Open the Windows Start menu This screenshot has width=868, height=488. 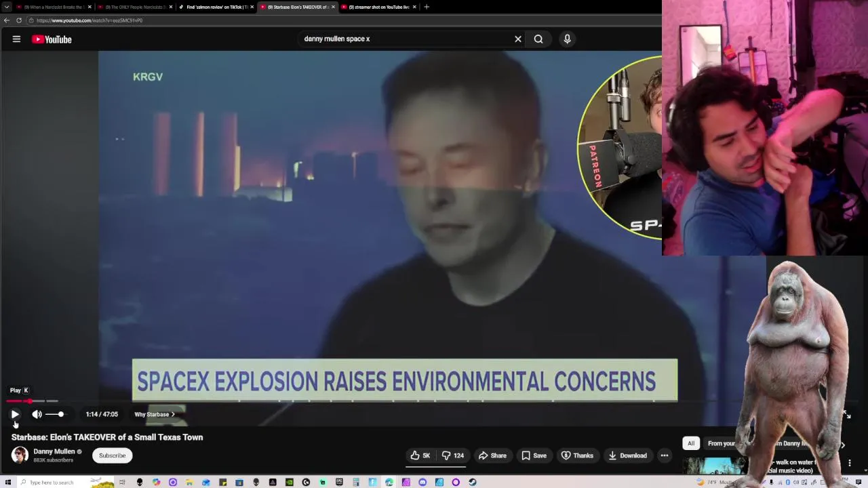[x=7, y=483]
